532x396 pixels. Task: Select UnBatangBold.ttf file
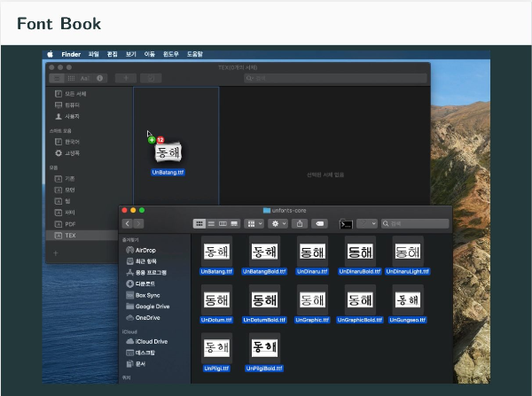[264, 256]
